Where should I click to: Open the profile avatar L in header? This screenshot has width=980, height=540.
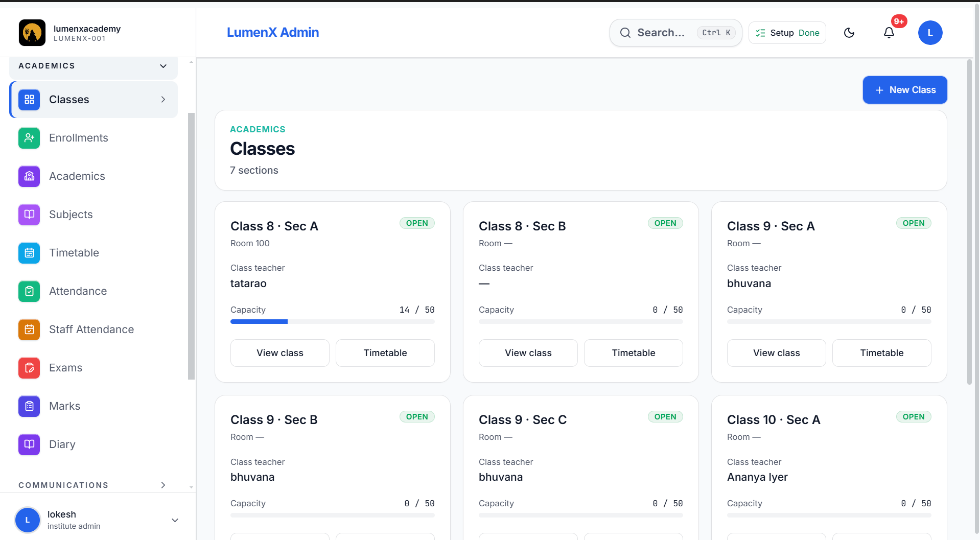930,33
